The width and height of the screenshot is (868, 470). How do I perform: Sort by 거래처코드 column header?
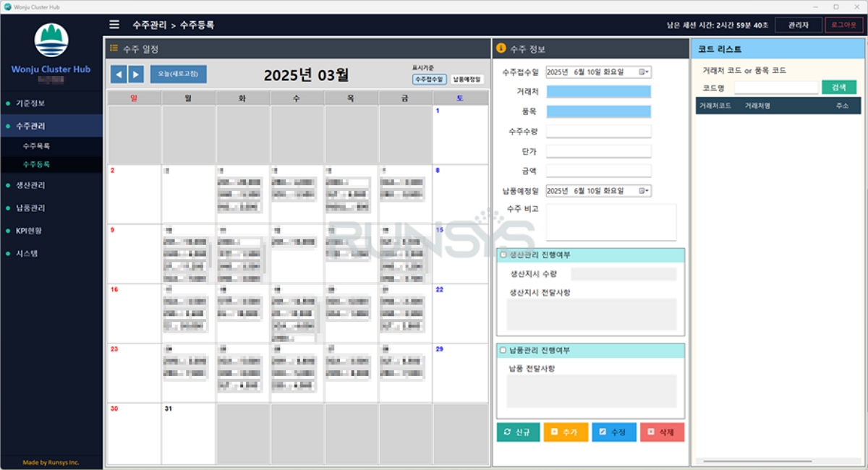click(715, 106)
